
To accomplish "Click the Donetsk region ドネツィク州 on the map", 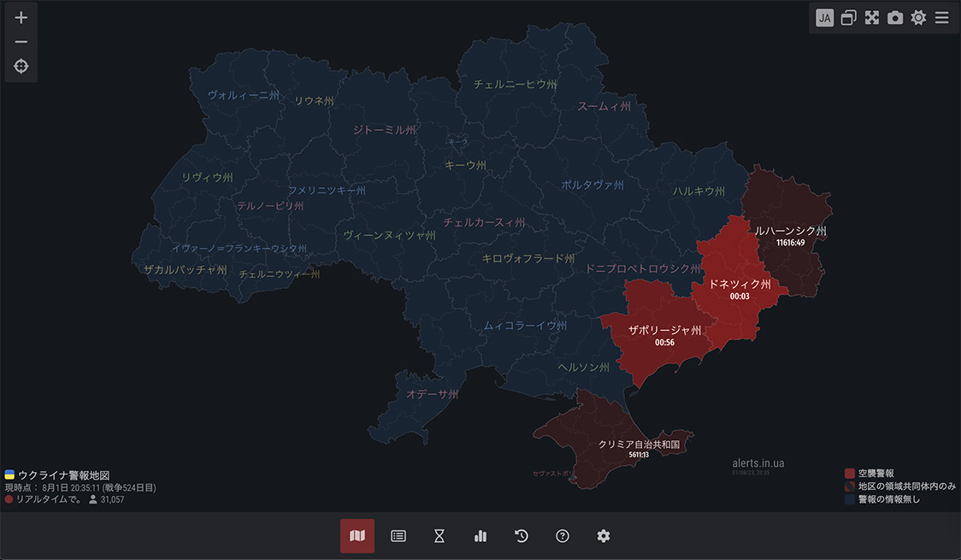I will click(x=740, y=285).
